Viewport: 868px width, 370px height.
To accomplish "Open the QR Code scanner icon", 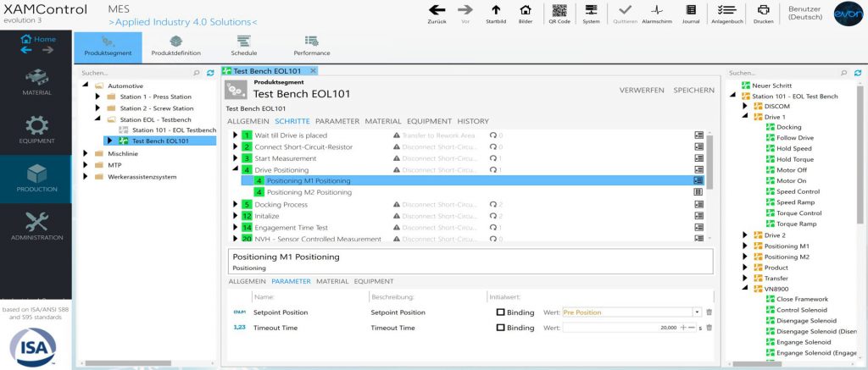I will coord(560,11).
